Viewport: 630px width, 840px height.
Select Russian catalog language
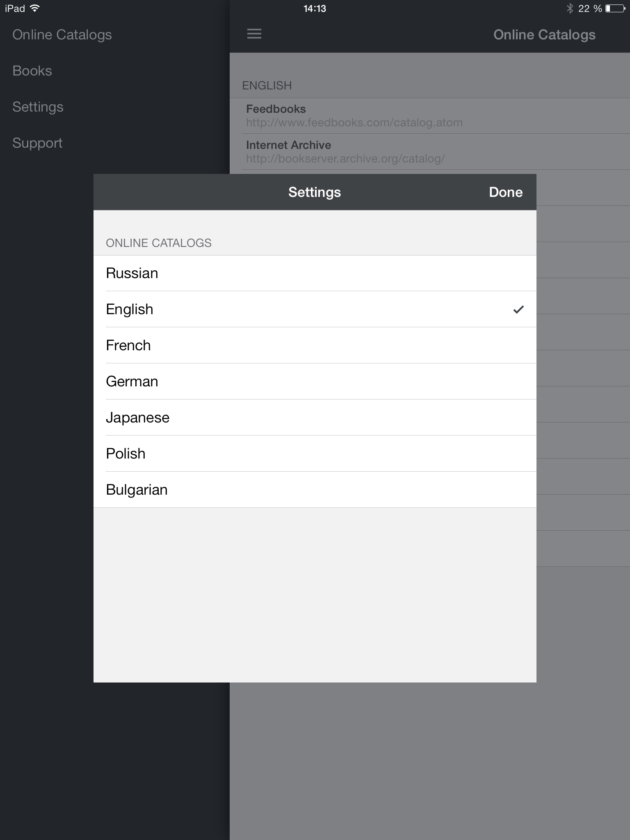315,273
